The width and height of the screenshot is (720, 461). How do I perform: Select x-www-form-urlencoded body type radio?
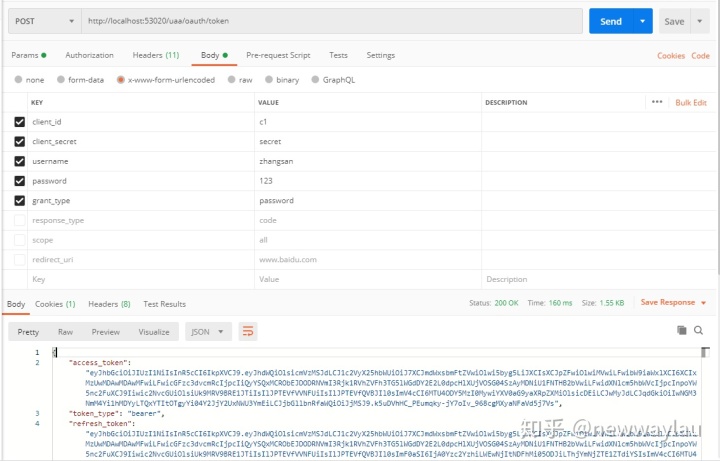(x=120, y=79)
